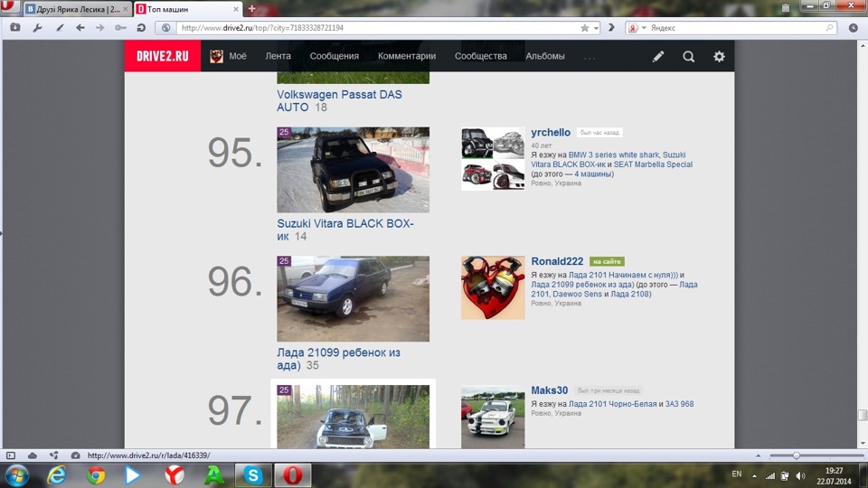Click the pencil notes icon in browser toolbar
The height and width of the screenshot is (488, 868).
pos(60,28)
